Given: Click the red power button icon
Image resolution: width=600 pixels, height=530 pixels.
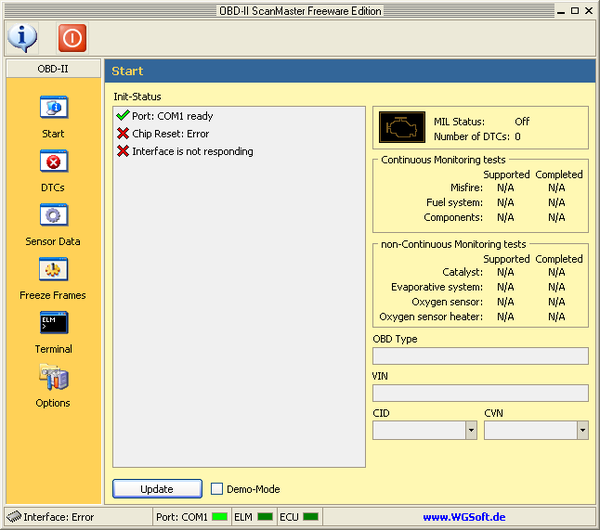Looking at the screenshot, I should pyautogui.click(x=72, y=37).
